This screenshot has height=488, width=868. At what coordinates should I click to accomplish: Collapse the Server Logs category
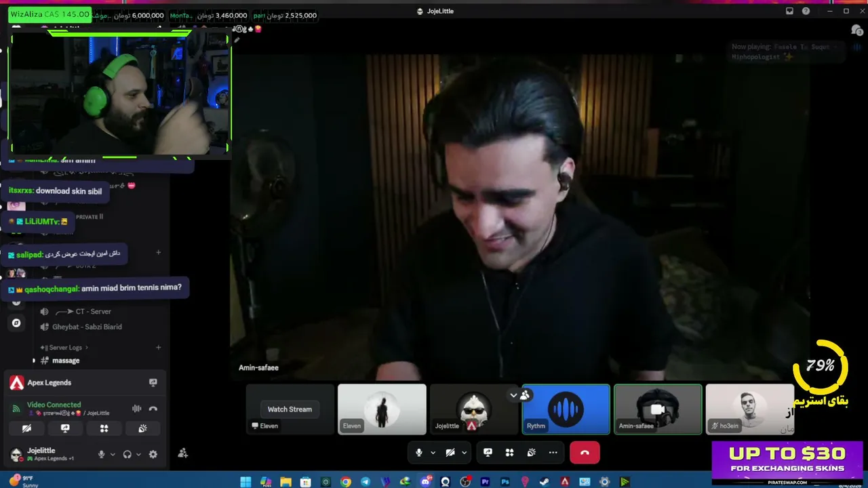coord(65,348)
